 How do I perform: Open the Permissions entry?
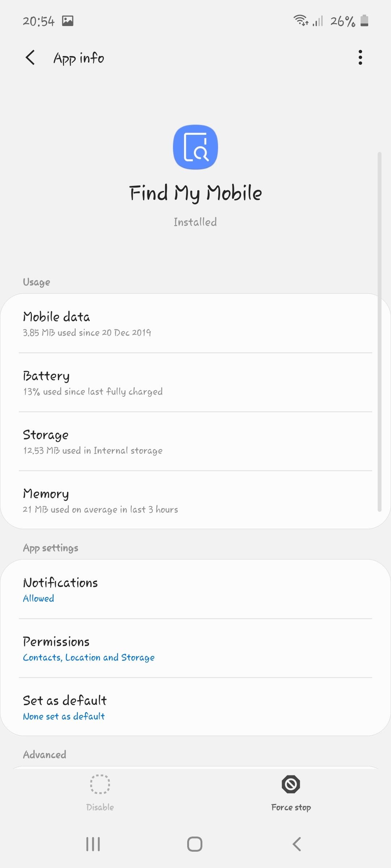[195, 648]
